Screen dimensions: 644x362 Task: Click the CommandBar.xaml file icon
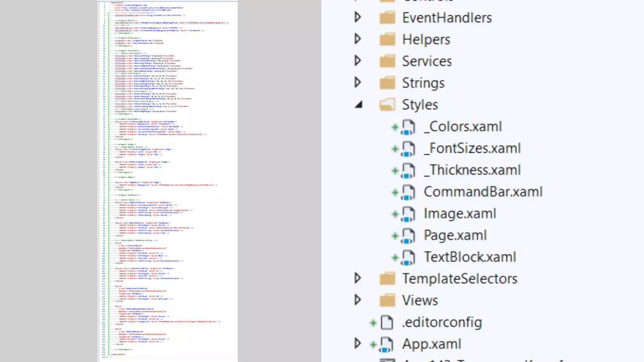point(408,192)
